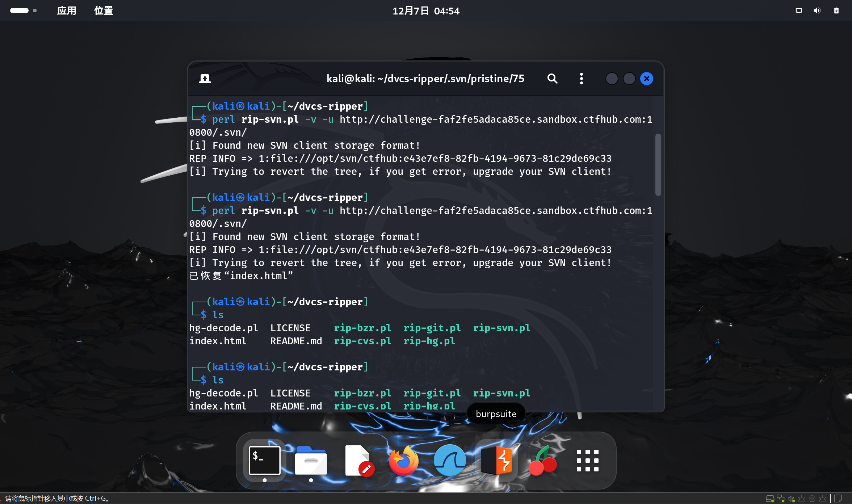This screenshot has width=852, height=504.
Task: Open a new terminal tab icon
Action: tap(205, 79)
